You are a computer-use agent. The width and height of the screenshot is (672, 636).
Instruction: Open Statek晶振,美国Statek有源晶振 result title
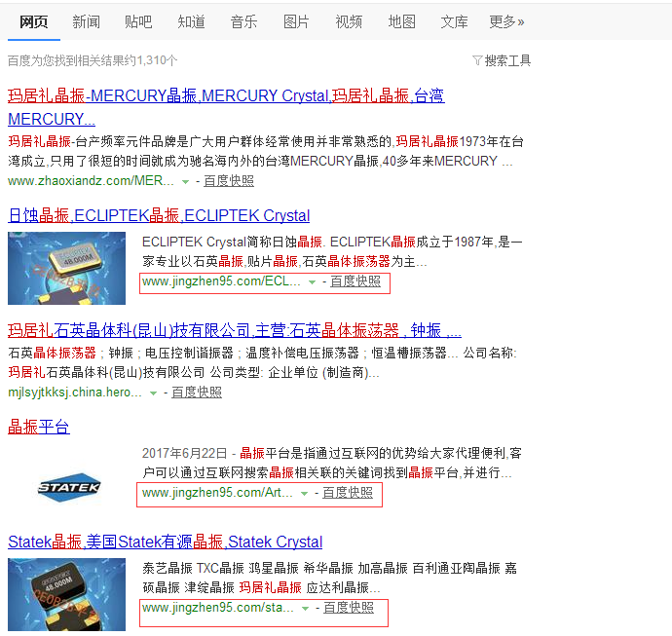click(x=165, y=542)
